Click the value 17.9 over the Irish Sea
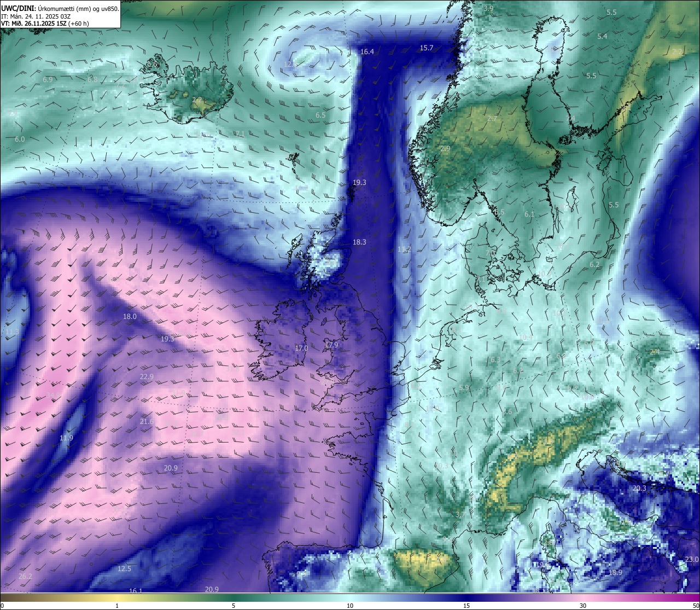The width and height of the screenshot is (700, 610). click(x=332, y=345)
